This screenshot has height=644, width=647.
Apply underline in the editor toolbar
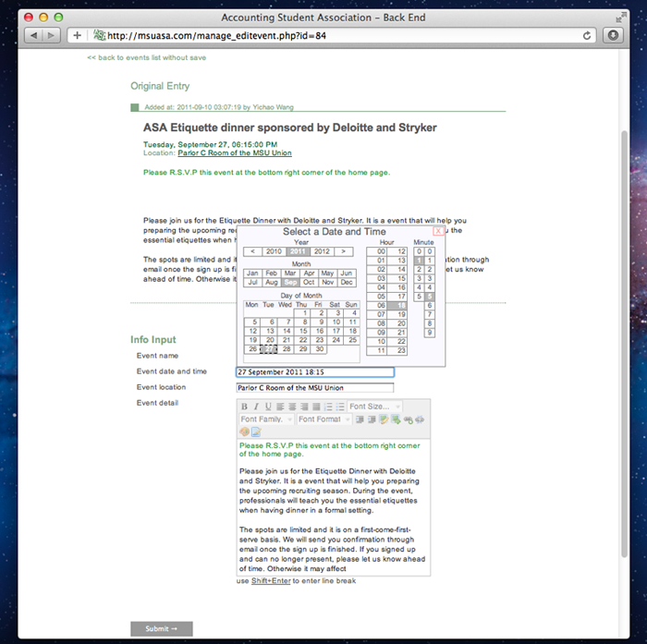pos(268,407)
